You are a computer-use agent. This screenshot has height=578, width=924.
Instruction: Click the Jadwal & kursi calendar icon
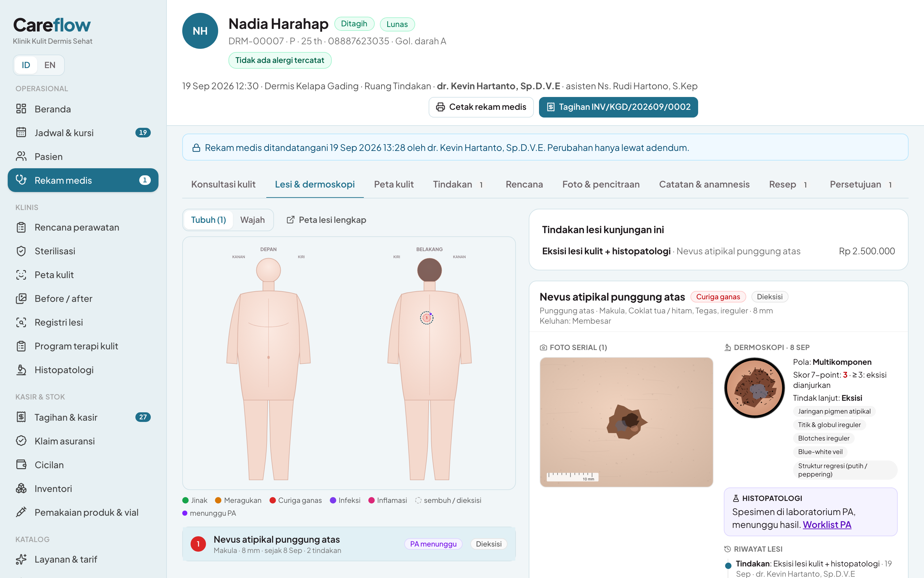21,133
